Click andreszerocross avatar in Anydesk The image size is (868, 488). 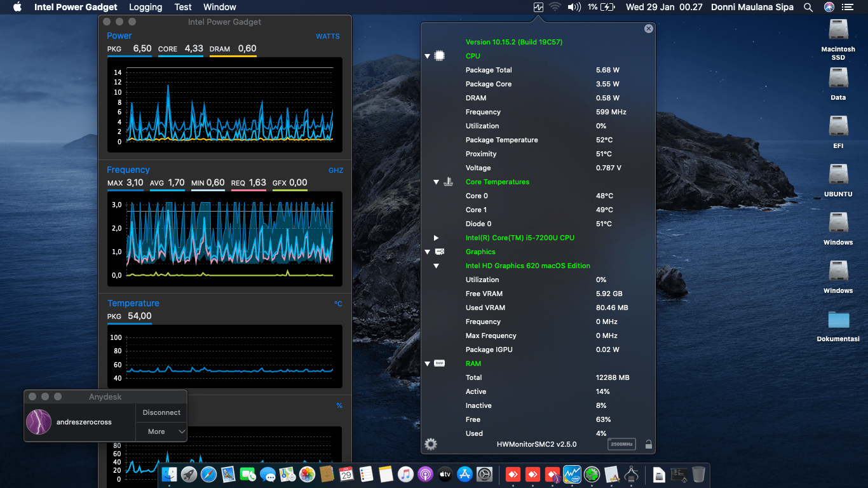click(38, 422)
